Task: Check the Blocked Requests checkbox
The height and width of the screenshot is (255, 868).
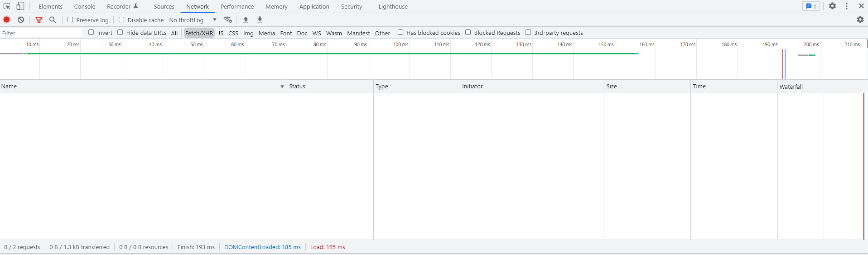Action: click(468, 32)
